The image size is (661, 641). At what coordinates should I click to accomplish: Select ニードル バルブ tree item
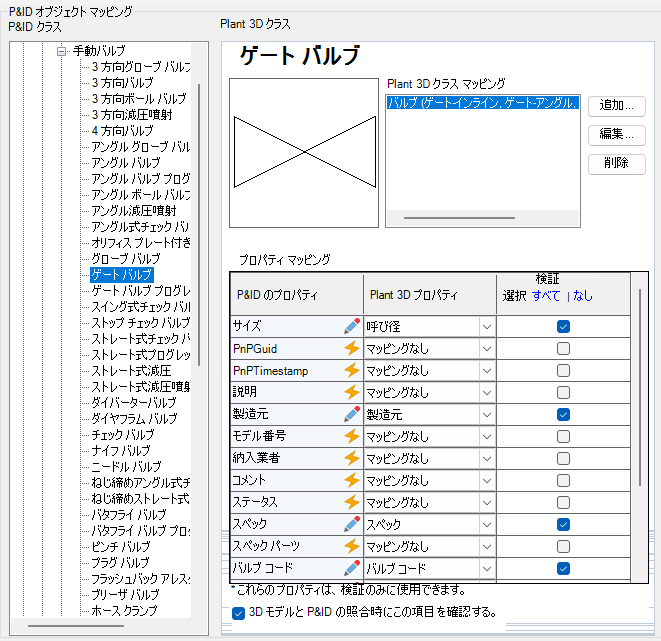click(126, 467)
